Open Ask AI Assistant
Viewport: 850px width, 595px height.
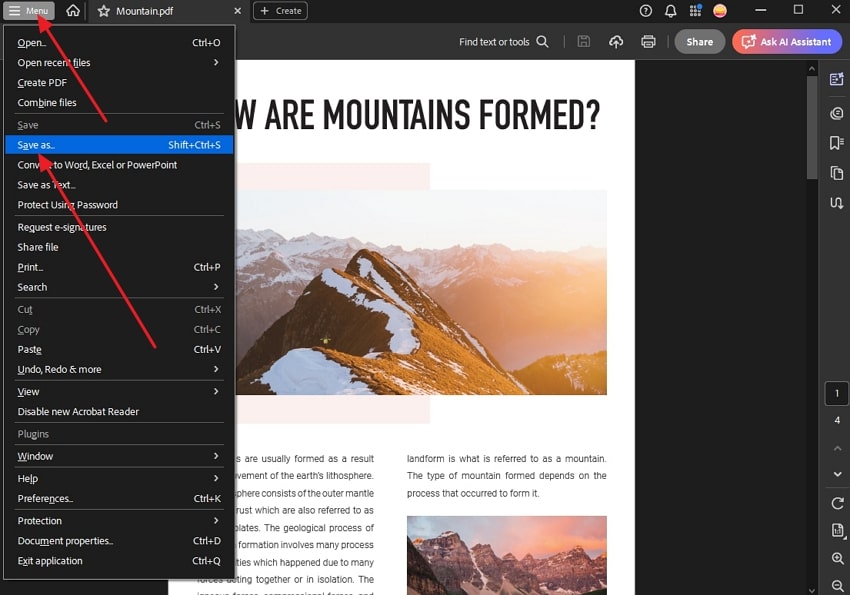tap(787, 42)
